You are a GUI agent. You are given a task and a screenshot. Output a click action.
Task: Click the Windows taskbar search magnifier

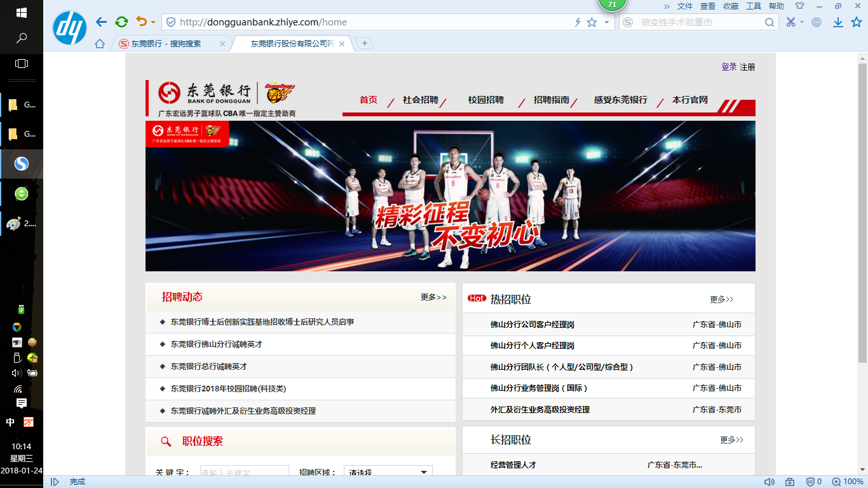tap(21, 38)
